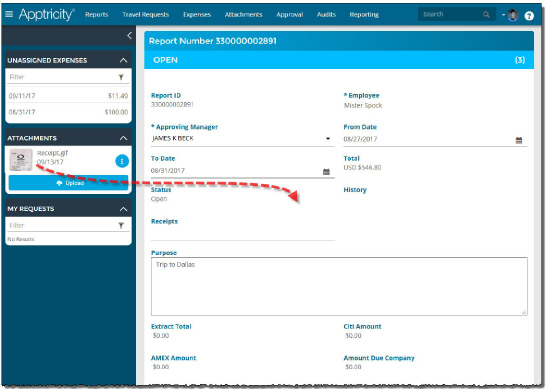This screenshot has height=389, width=548.
Task: Open the From Date calendar picker icon
Action: [519, 140]
